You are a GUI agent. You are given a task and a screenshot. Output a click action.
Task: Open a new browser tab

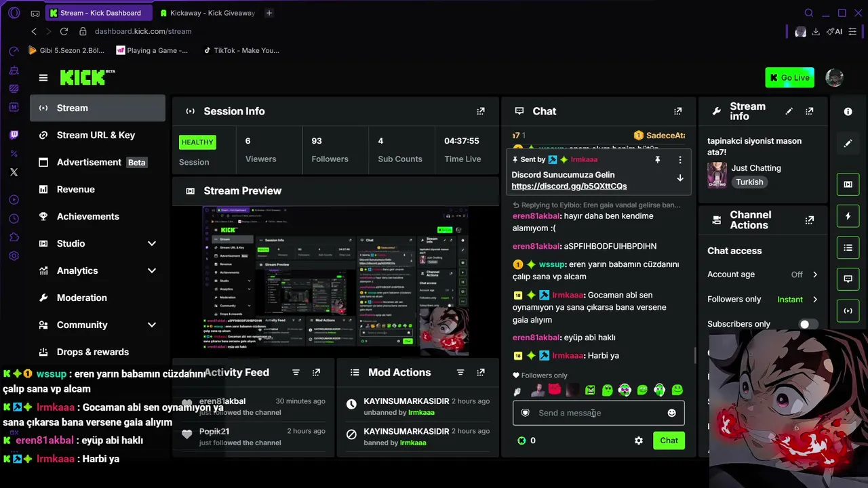[269, 13]
